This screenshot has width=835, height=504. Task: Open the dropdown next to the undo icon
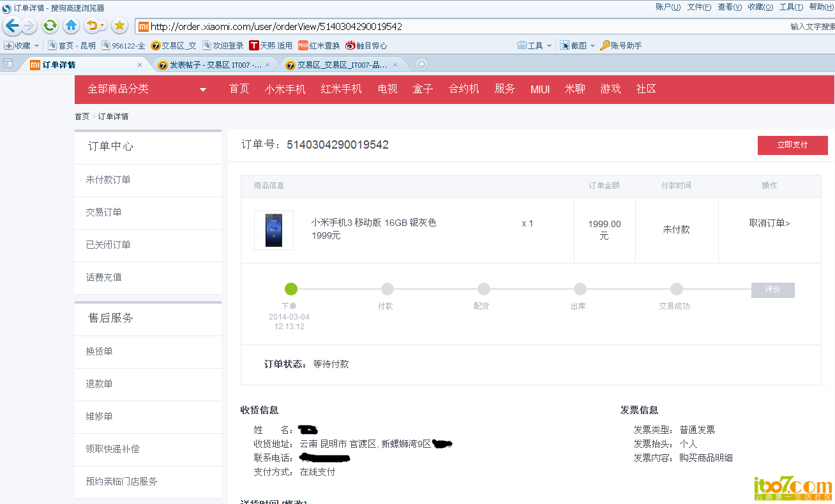click(103, 26)
